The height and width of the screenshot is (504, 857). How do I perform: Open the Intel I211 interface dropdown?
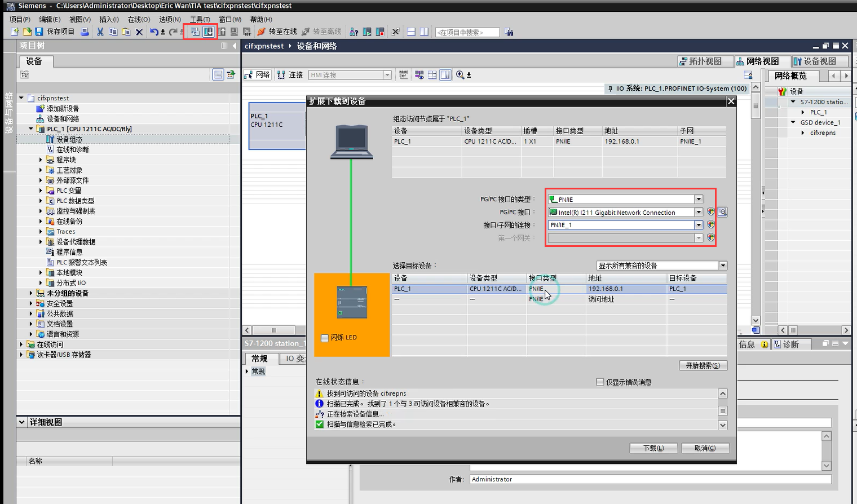click(x=699, y=213)
